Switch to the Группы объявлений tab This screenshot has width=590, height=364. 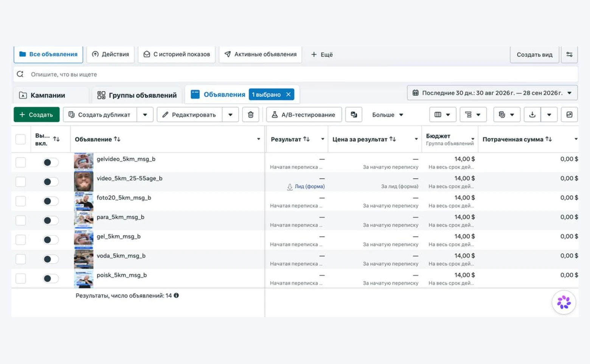point(137,95)
